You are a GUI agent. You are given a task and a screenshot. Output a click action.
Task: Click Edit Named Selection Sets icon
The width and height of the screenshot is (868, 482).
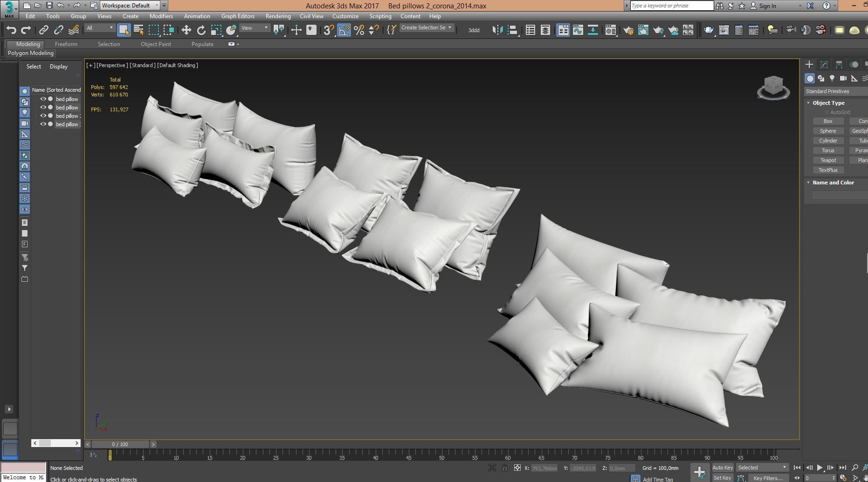(x=392, y=30)
